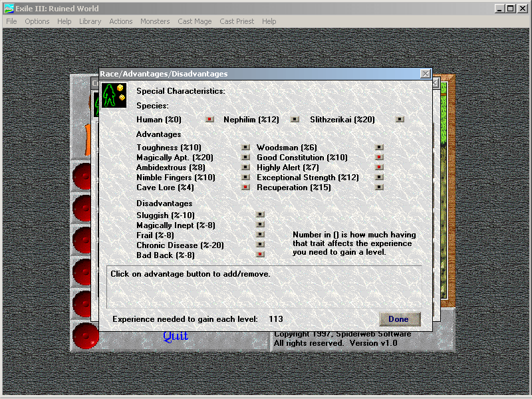Click the 'Experience needed to gain each level' label
Screen dimensions: 532x399
185,319
